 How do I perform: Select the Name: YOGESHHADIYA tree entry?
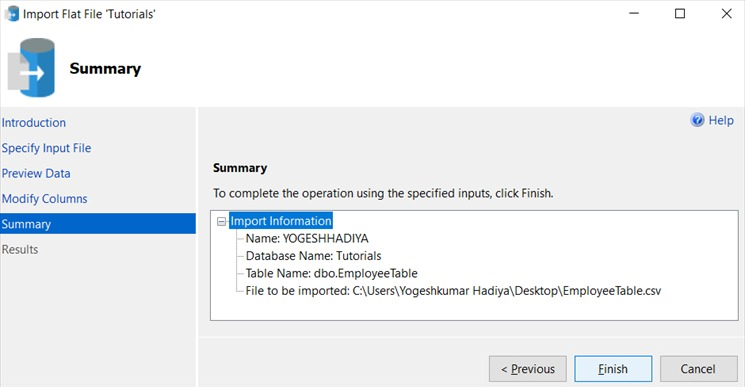click(307, 238)
